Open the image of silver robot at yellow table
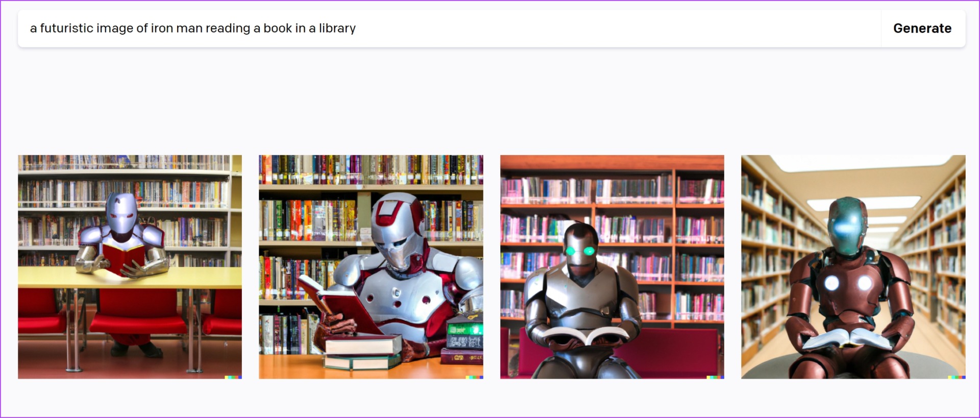The height and width of the screenshot is (418, 980). pyautogui.click(x=130, y=267)
